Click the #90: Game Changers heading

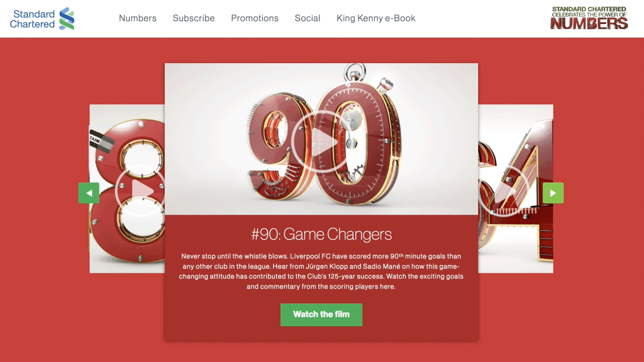point(321,234)
